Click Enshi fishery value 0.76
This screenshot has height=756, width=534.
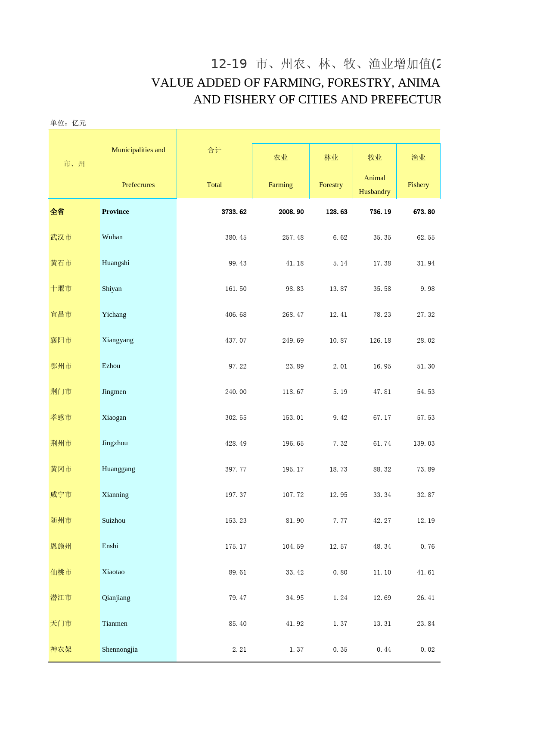[428, 547]
